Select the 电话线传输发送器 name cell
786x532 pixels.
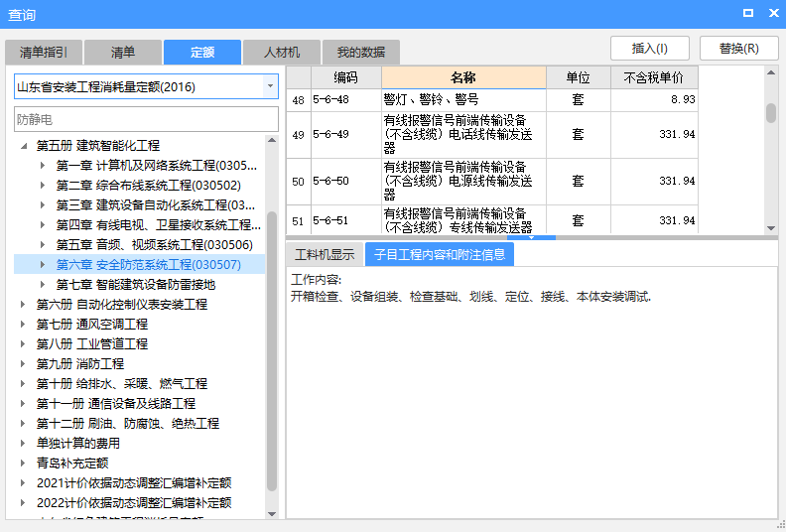[463, 134]
